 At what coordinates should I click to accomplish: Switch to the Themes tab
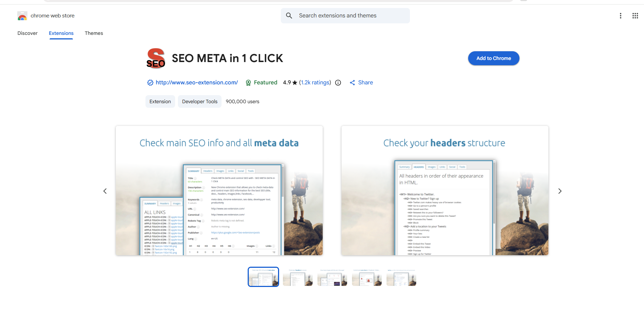pos(94,33)
